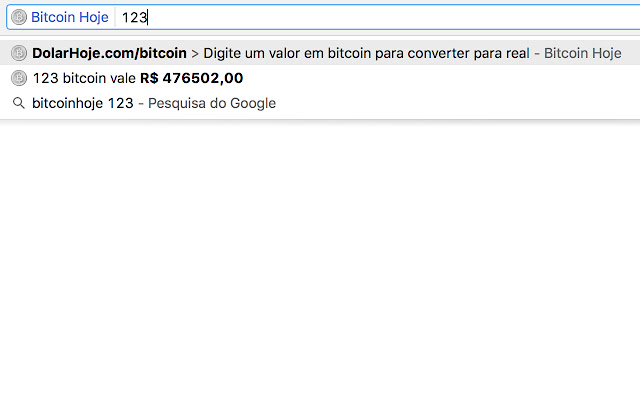Click divider between 'Bitcoin Hoje' and '123'
Image resolution: width=640 pixels, height=400 pixels.
115,17
